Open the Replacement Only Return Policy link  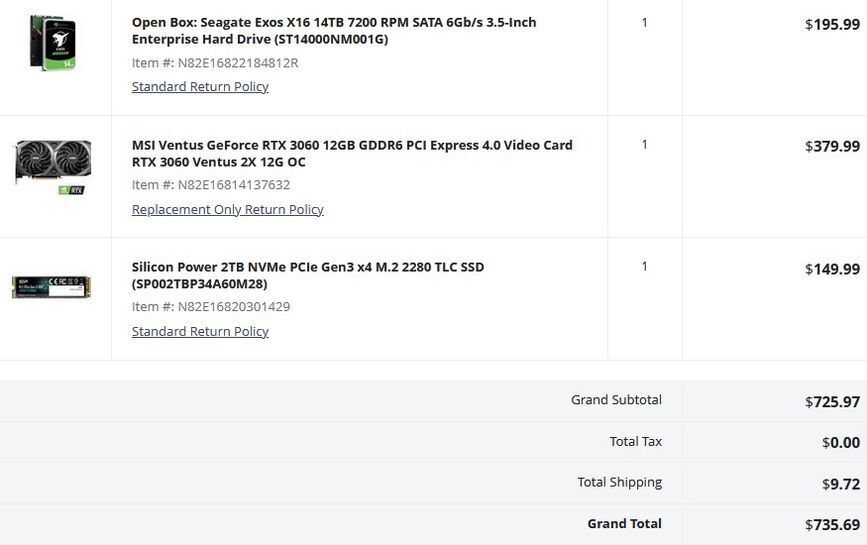(228, 209)
